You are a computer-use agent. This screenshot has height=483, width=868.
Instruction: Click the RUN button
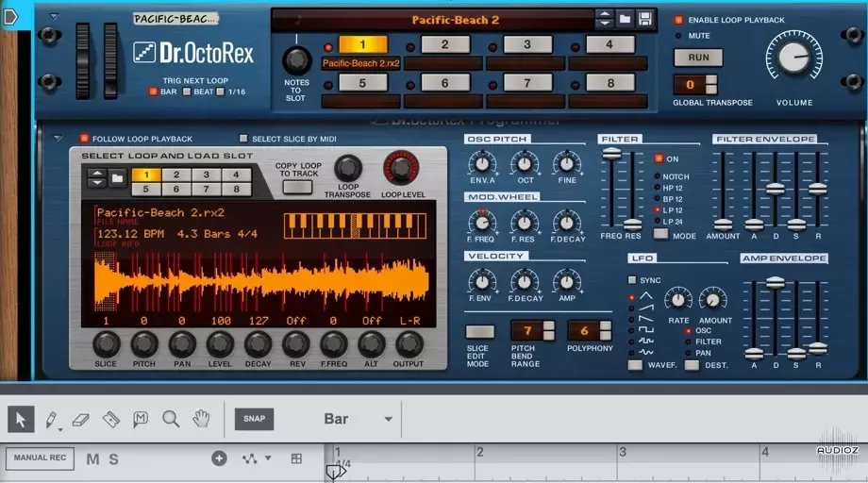click(698, 58)
